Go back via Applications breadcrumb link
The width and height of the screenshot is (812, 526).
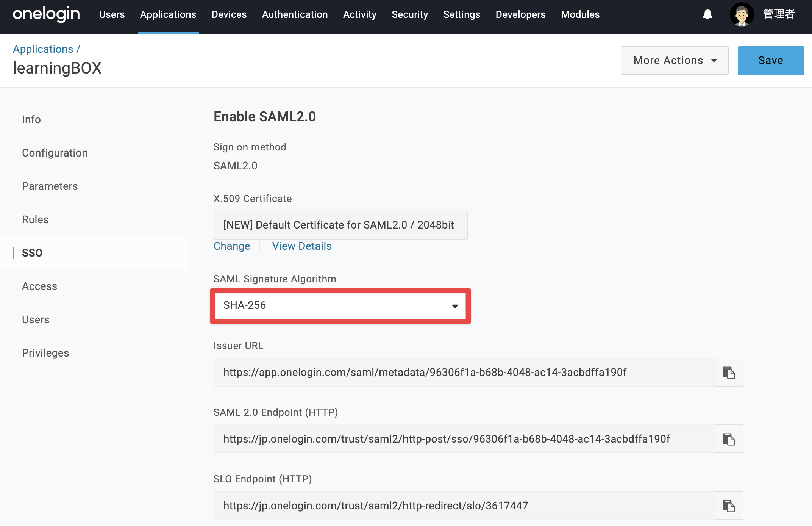click(x=43, y=49)
